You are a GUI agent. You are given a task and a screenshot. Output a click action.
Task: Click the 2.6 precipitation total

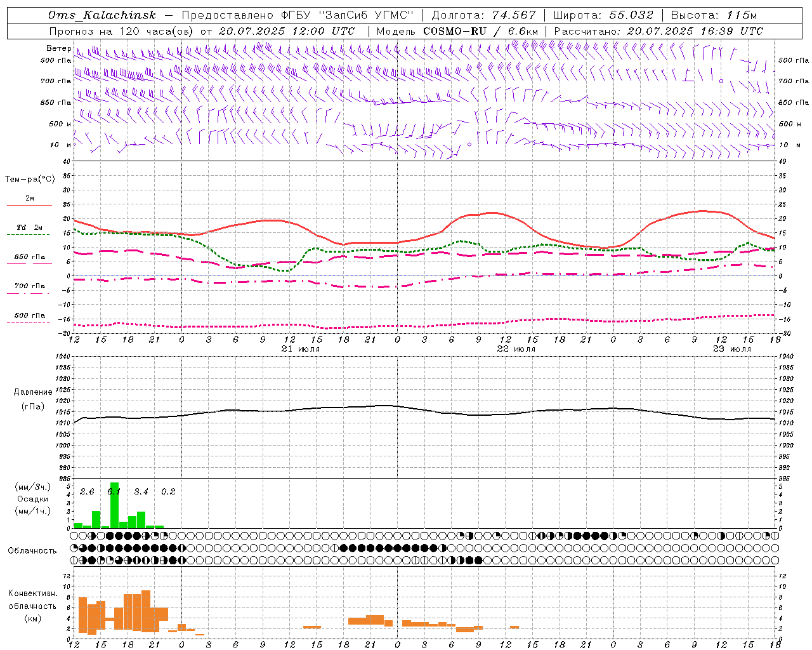pyautogui.click(x=87, y=491)
